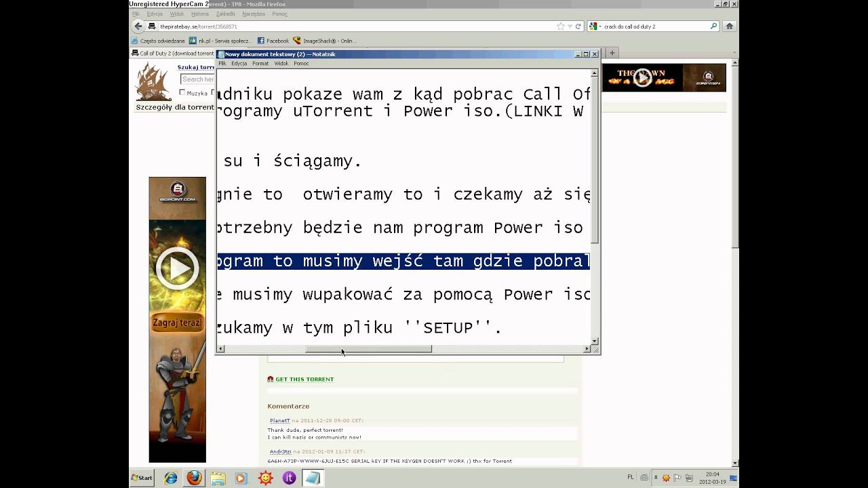
Task: Click Firefox page scrollbar down arrow
Action: click(x=735, y=464)
